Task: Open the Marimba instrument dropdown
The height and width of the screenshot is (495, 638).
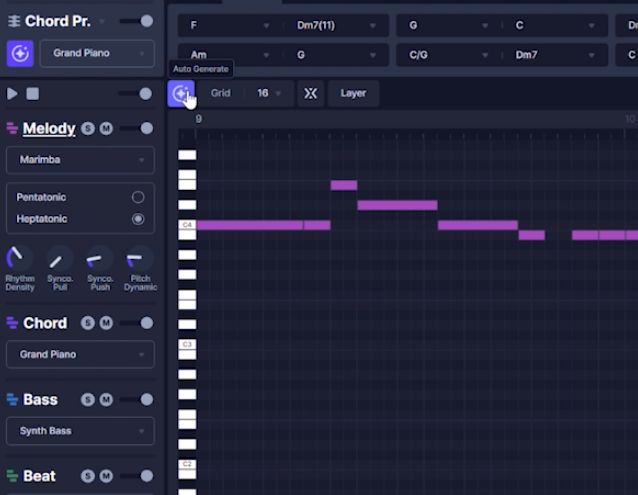Action: click(80, 160)
